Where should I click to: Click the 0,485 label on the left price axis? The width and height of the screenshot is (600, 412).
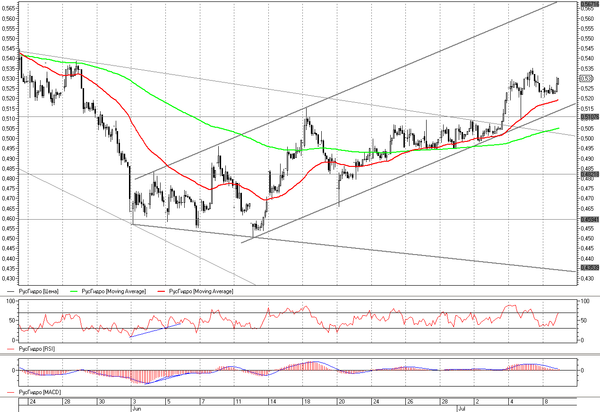(x=8, y=169)
